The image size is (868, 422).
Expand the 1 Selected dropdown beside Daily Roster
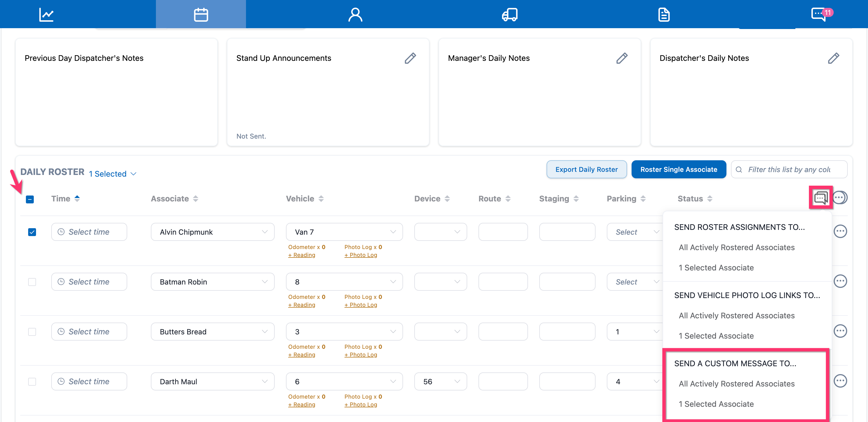click(x=113, y=174)
